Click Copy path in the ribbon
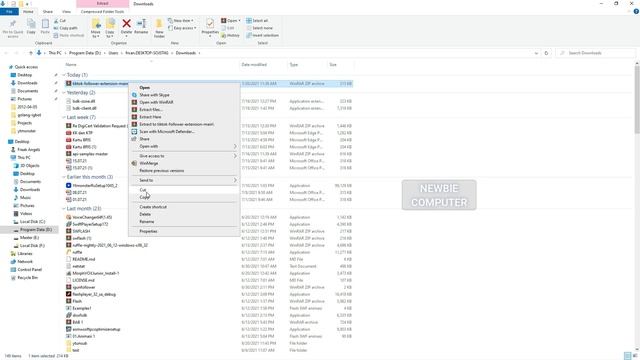640x360 pixels. click(x=65, y=28)
